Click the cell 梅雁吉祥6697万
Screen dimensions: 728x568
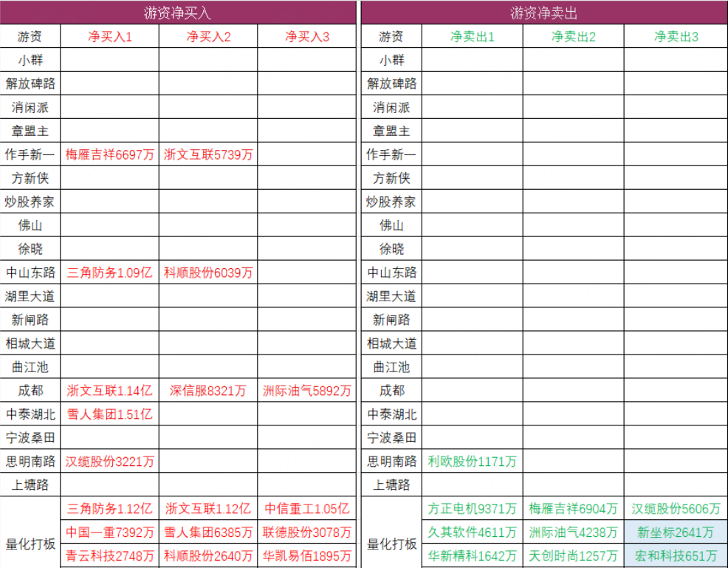(110, 154)
